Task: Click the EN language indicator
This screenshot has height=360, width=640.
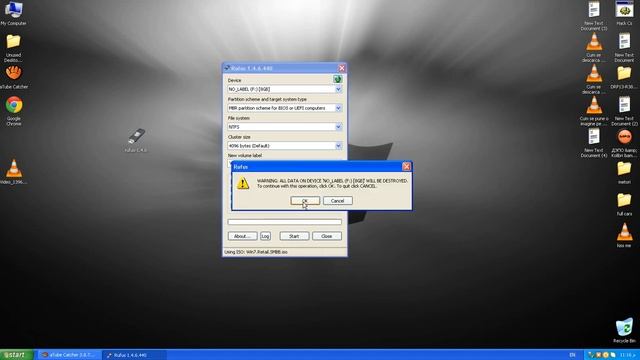Action: (572, 355)
